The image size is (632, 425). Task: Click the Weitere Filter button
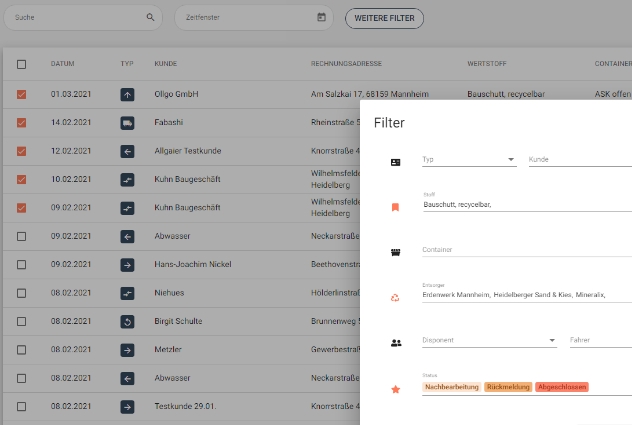(x=384, y=18)
